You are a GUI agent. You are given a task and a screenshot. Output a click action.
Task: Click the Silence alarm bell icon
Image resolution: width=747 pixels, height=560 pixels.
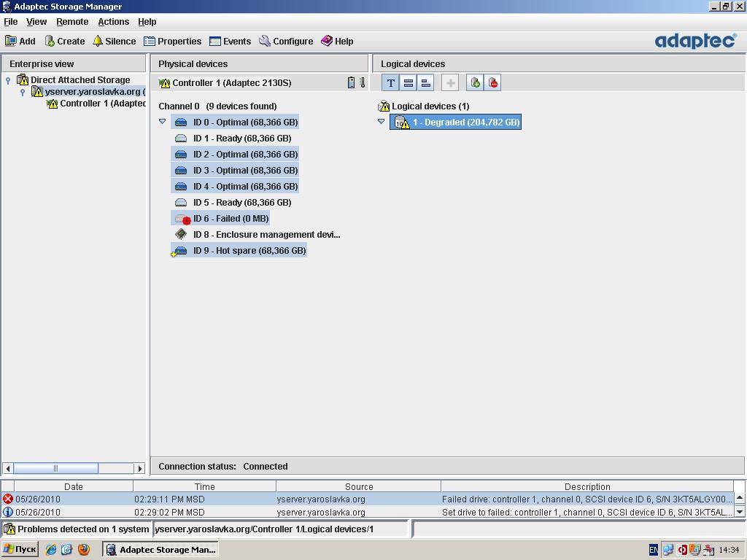coord(98,42)
